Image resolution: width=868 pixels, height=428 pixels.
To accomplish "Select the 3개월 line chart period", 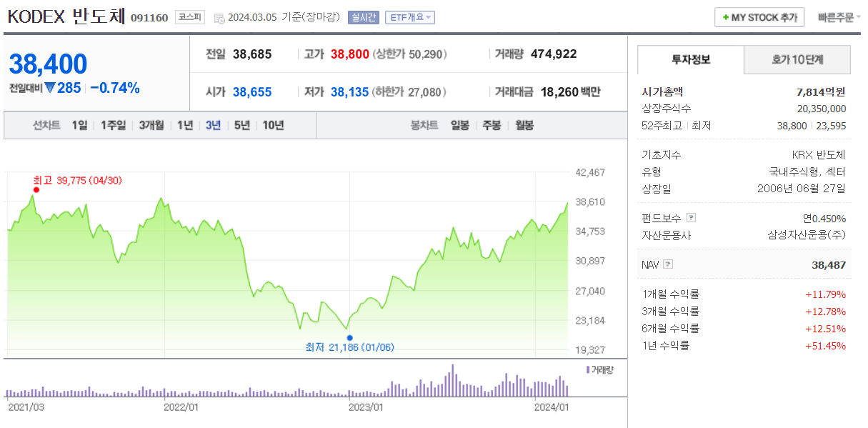I will tap(151, 125).
